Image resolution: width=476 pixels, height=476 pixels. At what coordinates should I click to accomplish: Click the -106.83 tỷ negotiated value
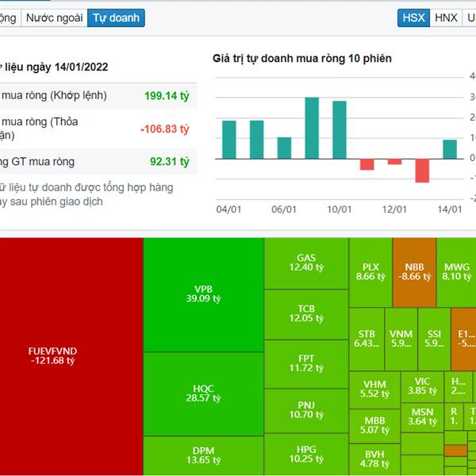(x=165, y=129)
